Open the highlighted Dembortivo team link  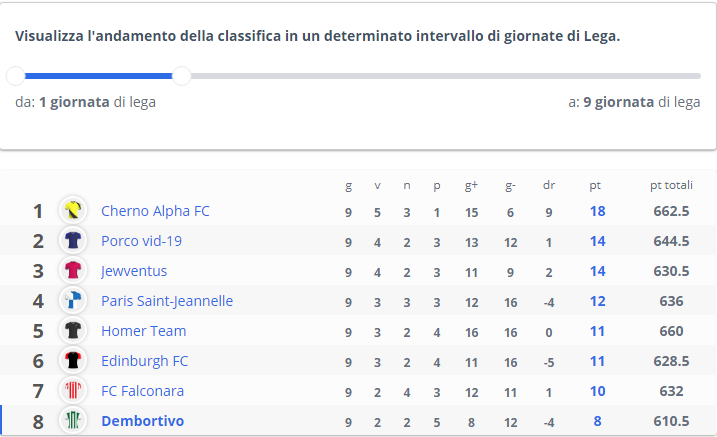(143, 421)
